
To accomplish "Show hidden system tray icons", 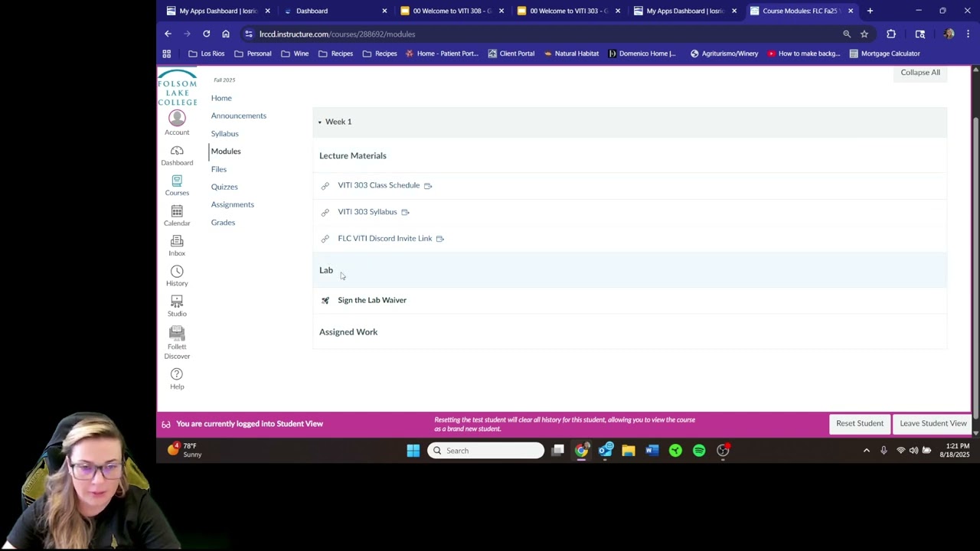I will click(x=866, y=451).
